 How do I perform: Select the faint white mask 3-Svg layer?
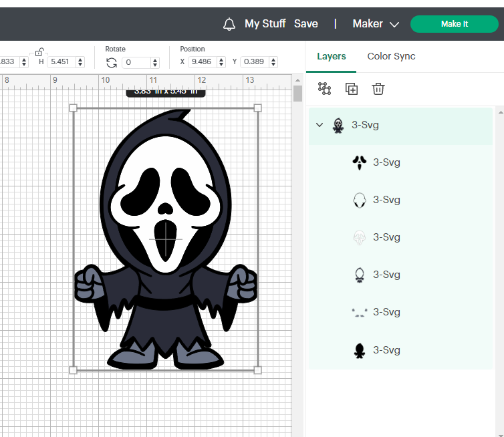point(400,237)
